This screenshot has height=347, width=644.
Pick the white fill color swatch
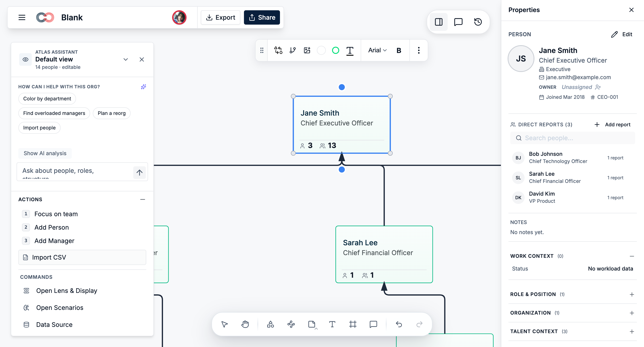pyautogui.click(x=321, y=50)
